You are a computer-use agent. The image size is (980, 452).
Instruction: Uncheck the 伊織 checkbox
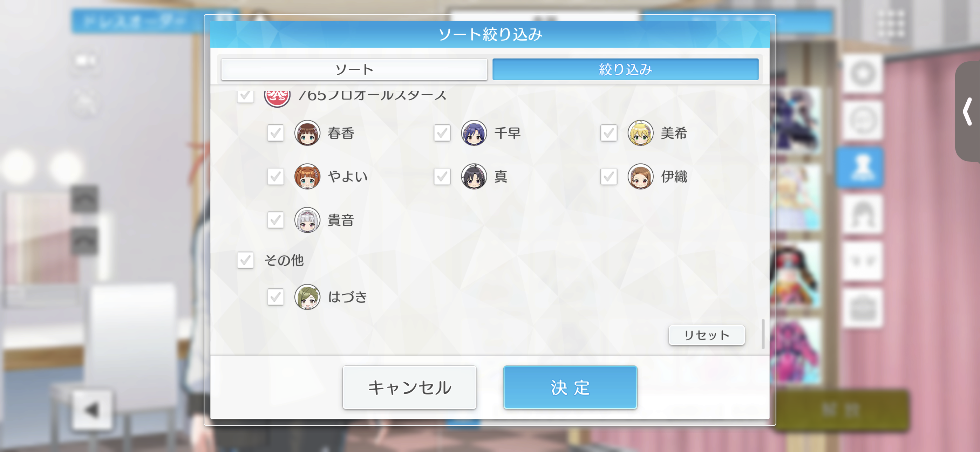tap(609, 177)
